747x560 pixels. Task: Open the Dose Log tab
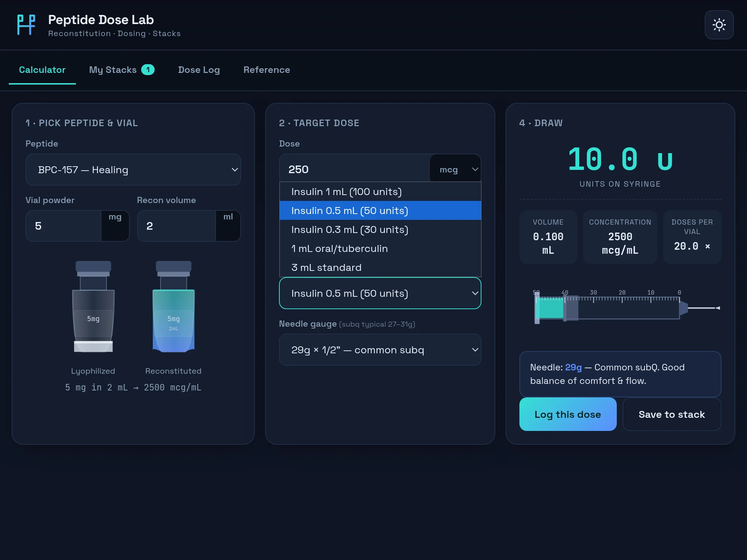(199, 70)
